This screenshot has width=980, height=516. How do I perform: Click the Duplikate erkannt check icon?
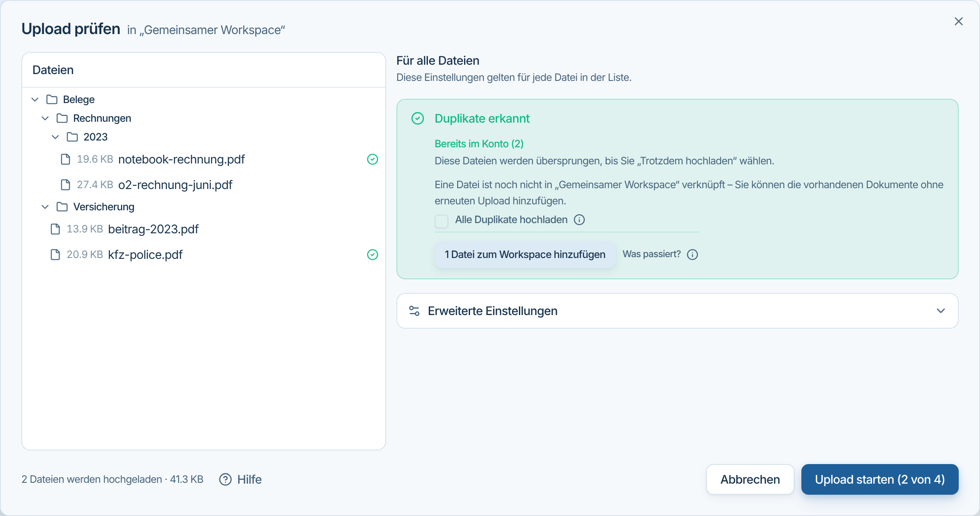(418, 118)
